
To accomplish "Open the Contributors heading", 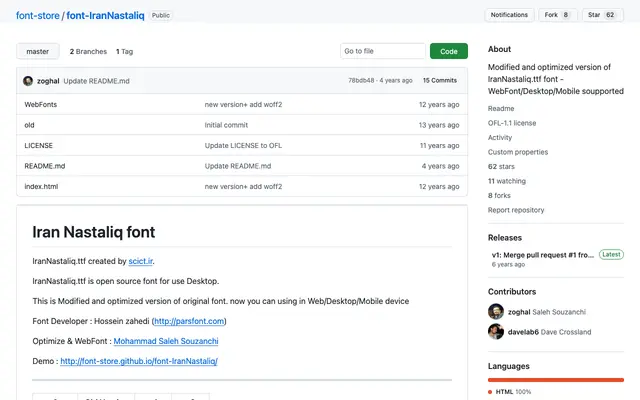I will tap(512, 291).
